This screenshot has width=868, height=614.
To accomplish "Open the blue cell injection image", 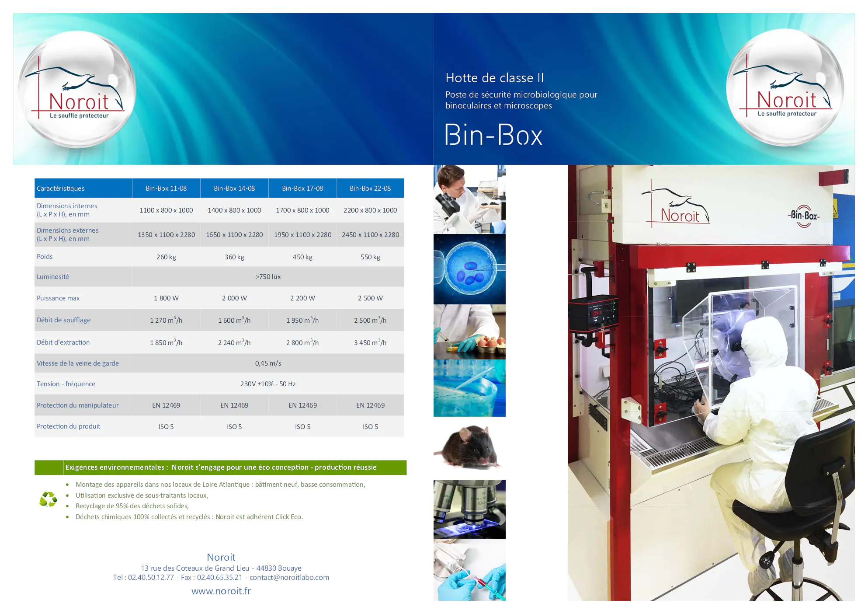I will pyautogui.click(x=469, y=269).
